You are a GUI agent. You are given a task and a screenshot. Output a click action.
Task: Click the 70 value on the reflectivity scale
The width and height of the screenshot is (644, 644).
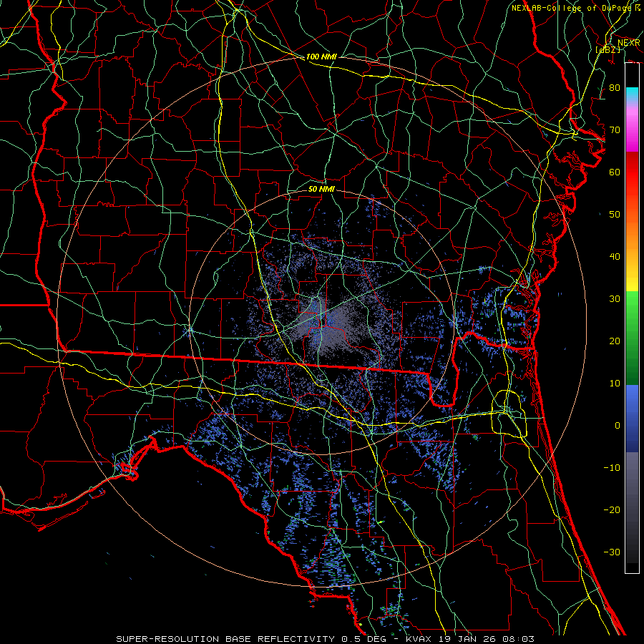pos(615,130)
